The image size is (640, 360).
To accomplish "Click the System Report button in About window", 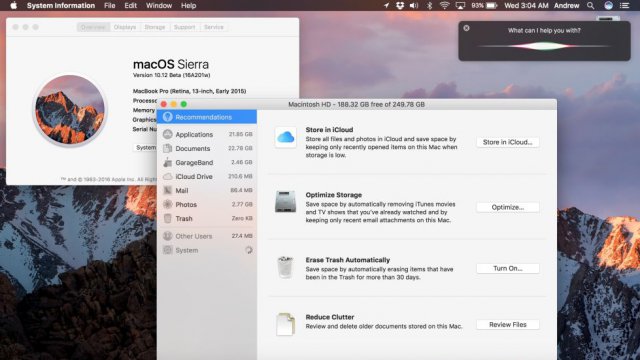I will coord(146,147).
